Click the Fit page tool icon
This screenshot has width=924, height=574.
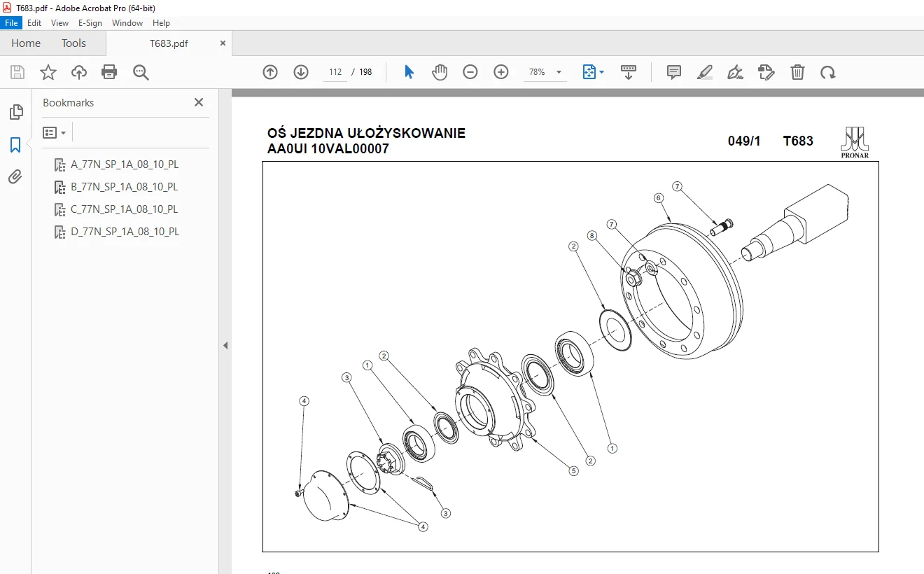589,72
